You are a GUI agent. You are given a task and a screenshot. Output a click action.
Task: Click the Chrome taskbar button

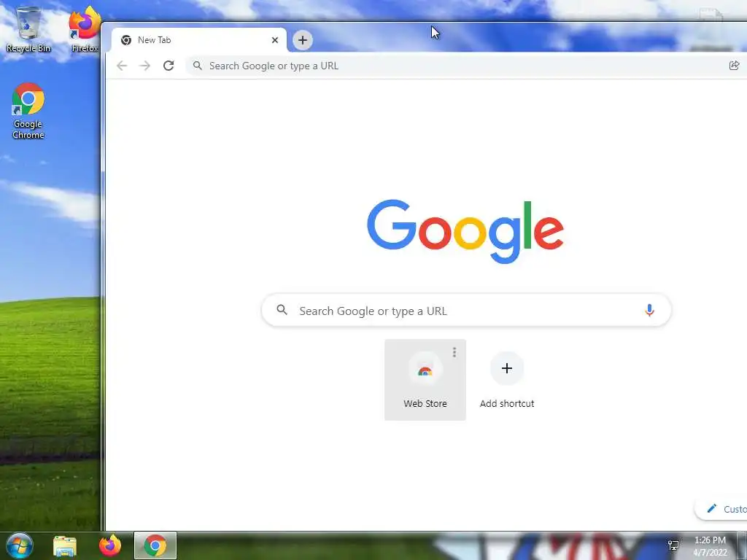155,545
